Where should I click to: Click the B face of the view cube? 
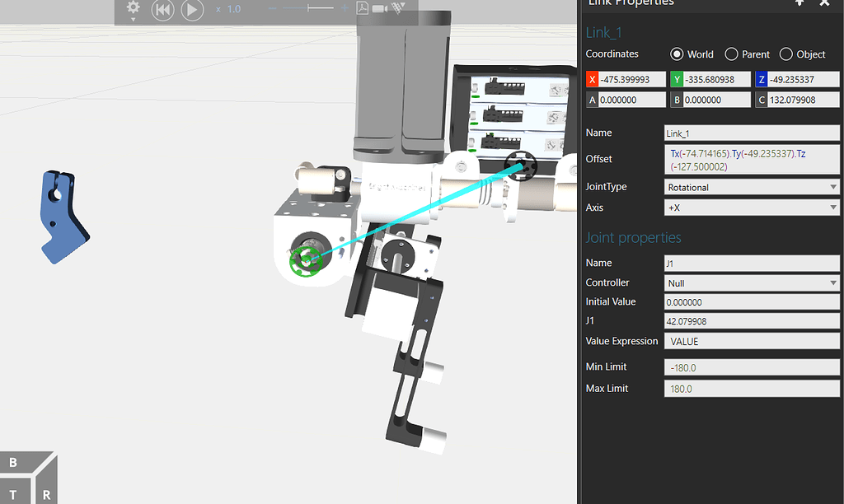(x=12, y=464)
